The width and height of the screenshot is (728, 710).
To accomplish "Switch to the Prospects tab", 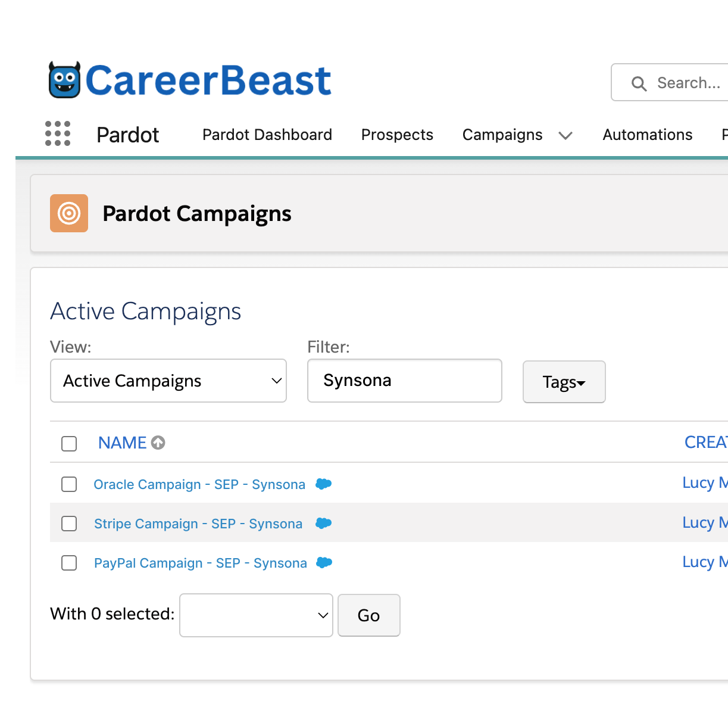I will pos(397,135).
